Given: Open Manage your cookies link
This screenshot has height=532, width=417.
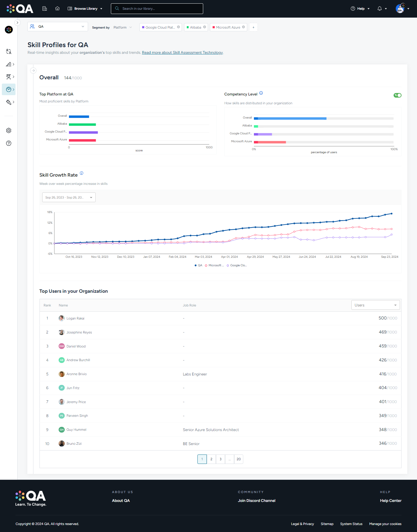Looking at the screenshot, I should pyautogui.click(x=385, y=524).
